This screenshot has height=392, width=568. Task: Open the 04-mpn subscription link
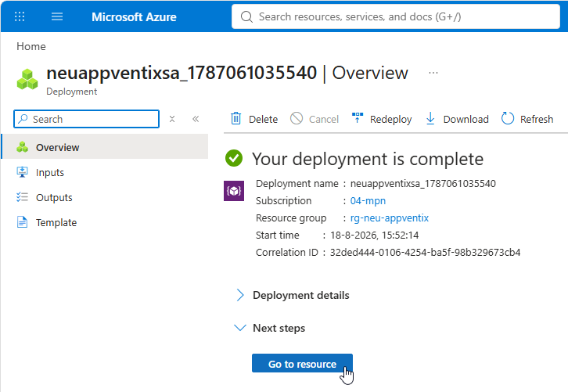pos(368,201)
